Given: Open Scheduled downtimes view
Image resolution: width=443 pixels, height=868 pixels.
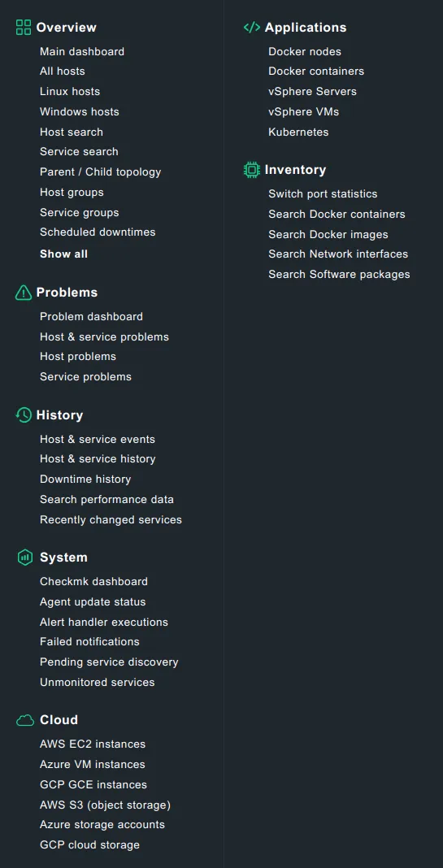Looking at the screenshot, I should (x=98, y=232).
